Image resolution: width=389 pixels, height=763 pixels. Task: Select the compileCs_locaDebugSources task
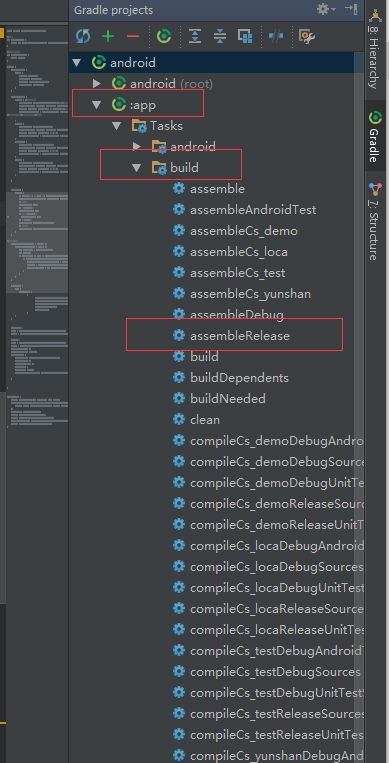click(x=276, y=567)
